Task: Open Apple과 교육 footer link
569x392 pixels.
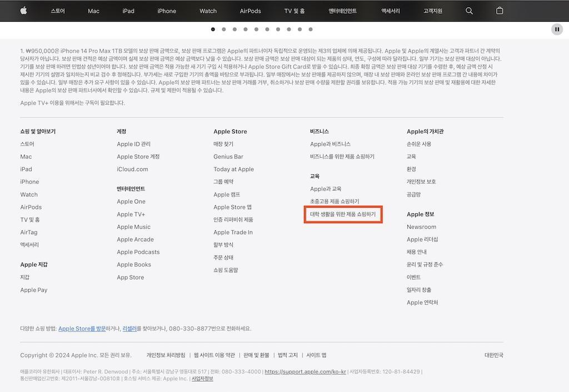Action: [326, 189]
